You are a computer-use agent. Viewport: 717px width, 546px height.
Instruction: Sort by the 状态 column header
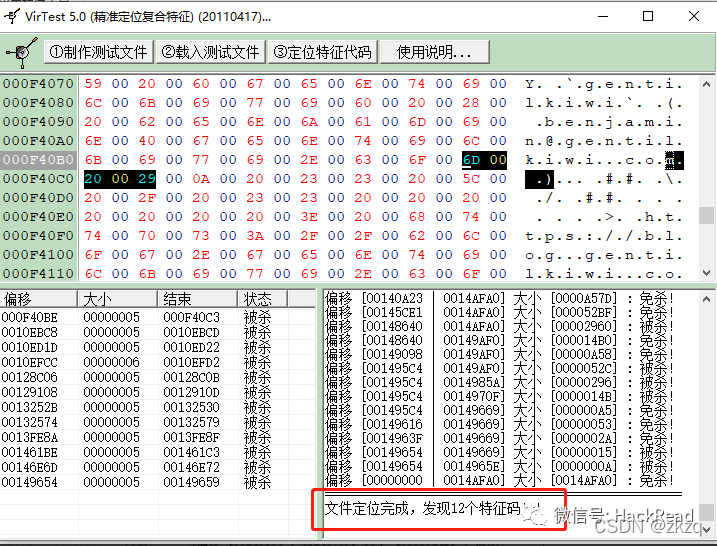(x=262, y=299)
